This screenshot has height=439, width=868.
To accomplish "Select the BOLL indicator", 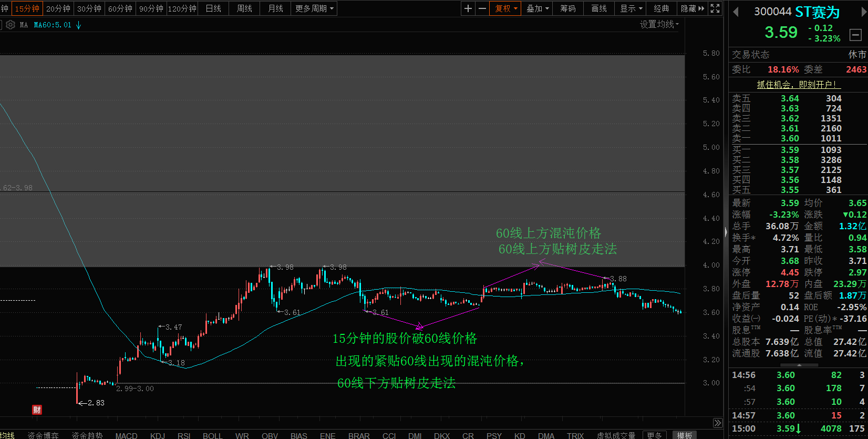I will [212, 435].
